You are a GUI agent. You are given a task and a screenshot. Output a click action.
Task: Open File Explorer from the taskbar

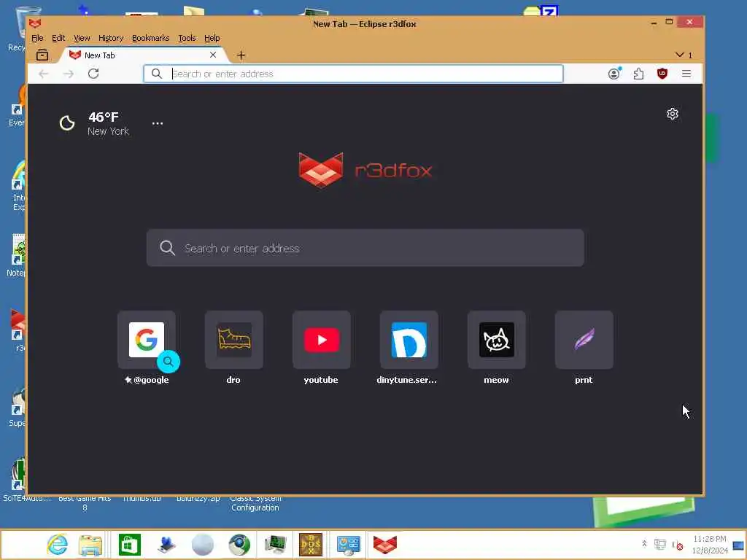(90, 545)
